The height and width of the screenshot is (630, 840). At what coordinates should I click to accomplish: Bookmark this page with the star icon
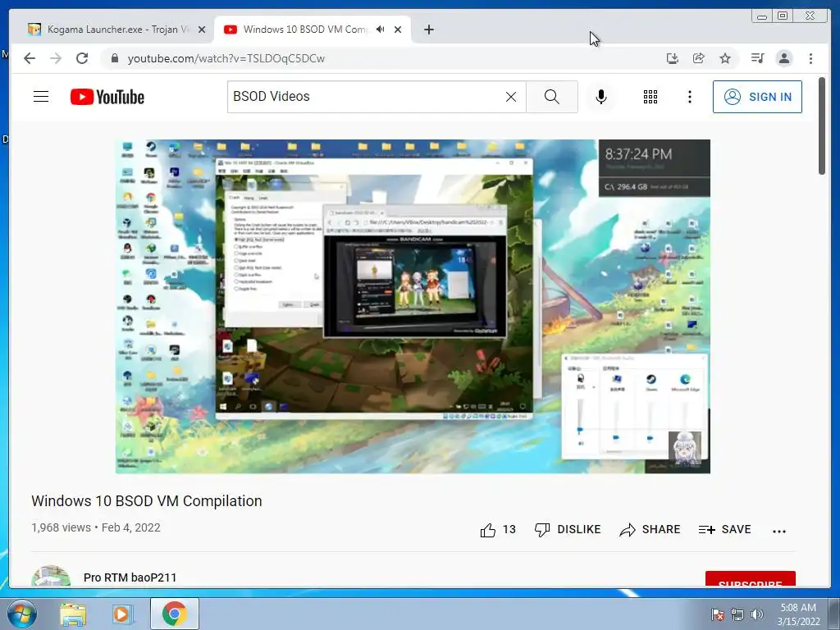tap(725, 58)
